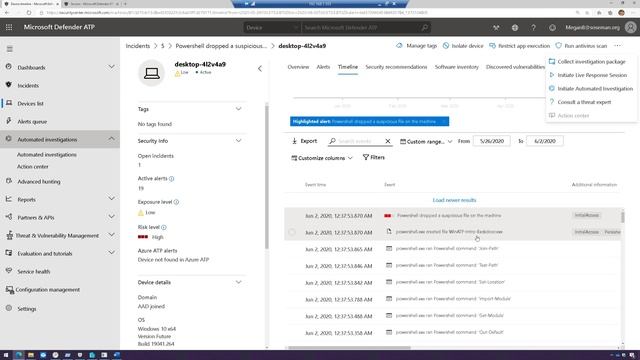Edit the From date 5/26/2020 field
Image resolution: width=640 pixels, height=360 pixels.
(x=491, y=141)
